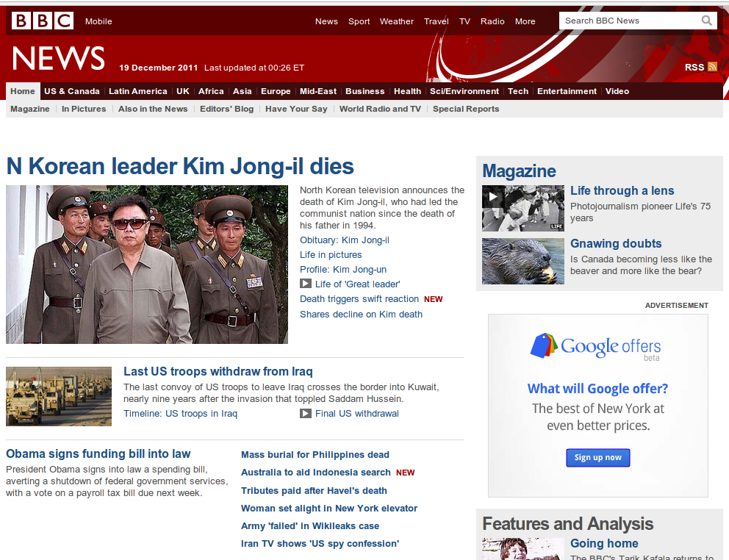Go to the In Pictures submenu item
This screenshot has height=560, width=729.
click(x=84, y=109)
